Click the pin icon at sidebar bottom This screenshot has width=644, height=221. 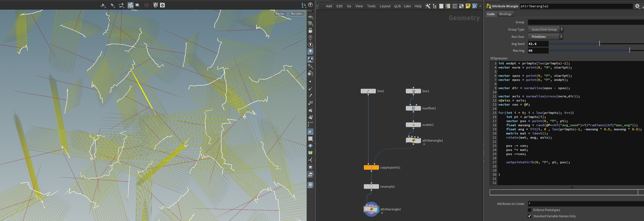point(310,185)
